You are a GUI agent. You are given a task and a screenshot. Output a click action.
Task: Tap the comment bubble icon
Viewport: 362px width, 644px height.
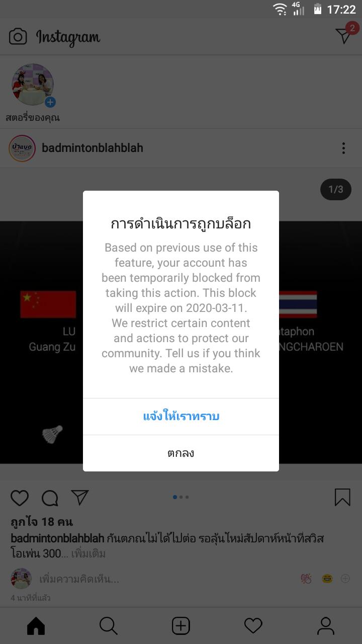pyautogui.click(x=50, y=498)
